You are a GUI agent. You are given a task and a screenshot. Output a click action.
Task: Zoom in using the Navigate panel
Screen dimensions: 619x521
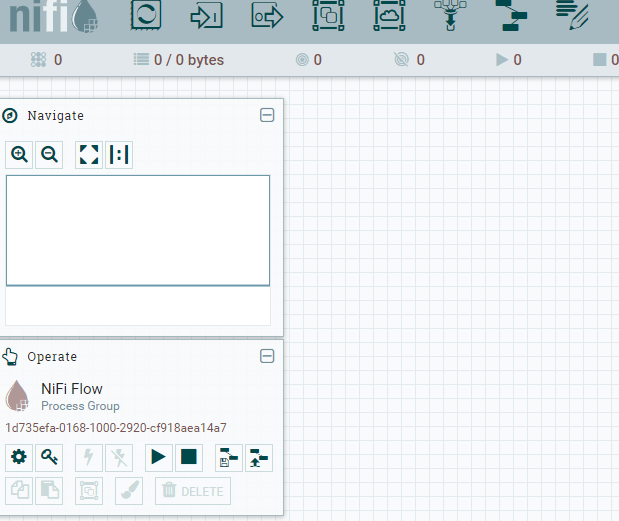19,155
